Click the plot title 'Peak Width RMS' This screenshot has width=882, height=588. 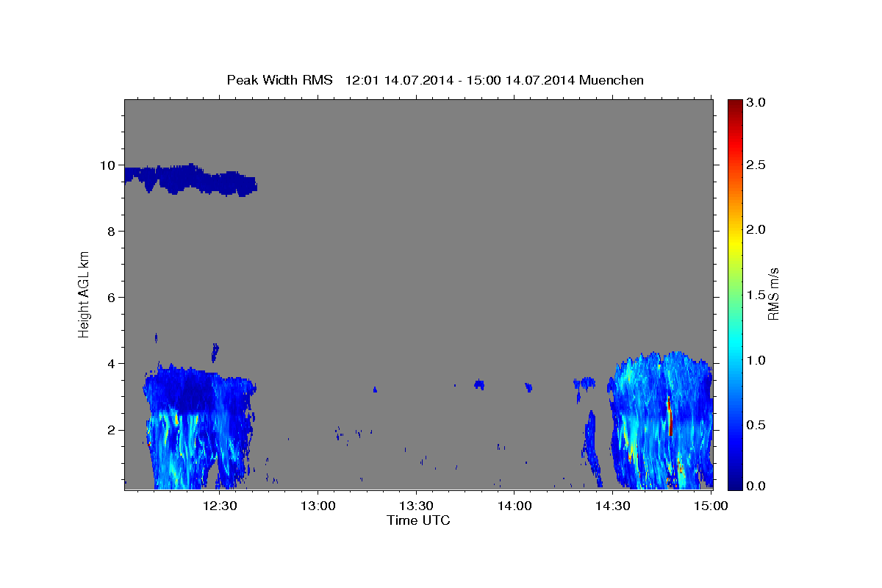[x=280, y=79]
